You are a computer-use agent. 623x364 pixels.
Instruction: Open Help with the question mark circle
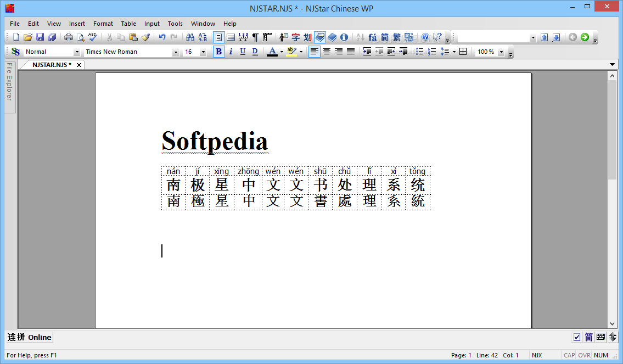point(425,37)
